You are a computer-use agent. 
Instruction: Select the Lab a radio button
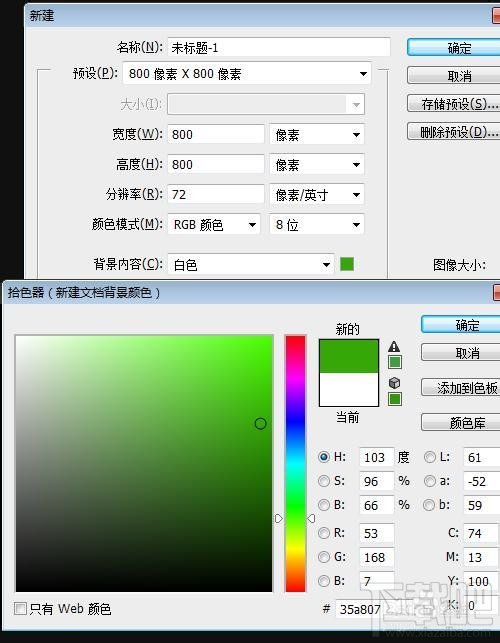429,481
